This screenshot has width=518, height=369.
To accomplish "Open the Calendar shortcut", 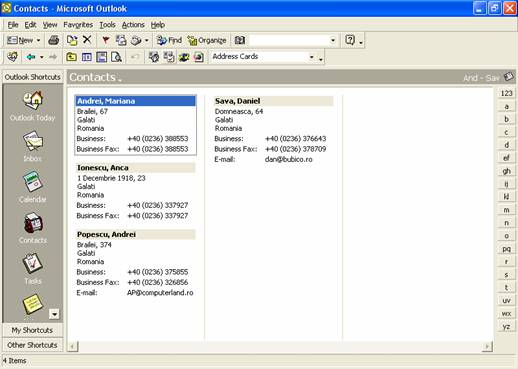I will (x=32, y=187).
